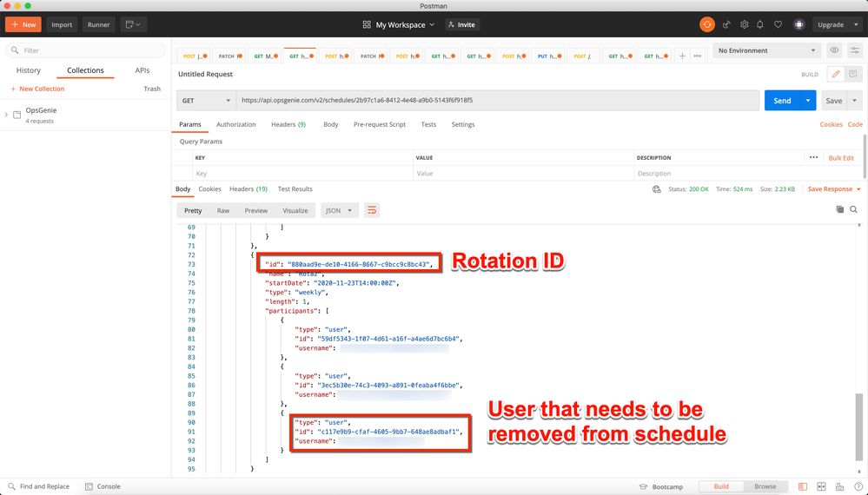Click the orange sync icon in header
This screenshot has height=495, width=868.
coord(707,24)
